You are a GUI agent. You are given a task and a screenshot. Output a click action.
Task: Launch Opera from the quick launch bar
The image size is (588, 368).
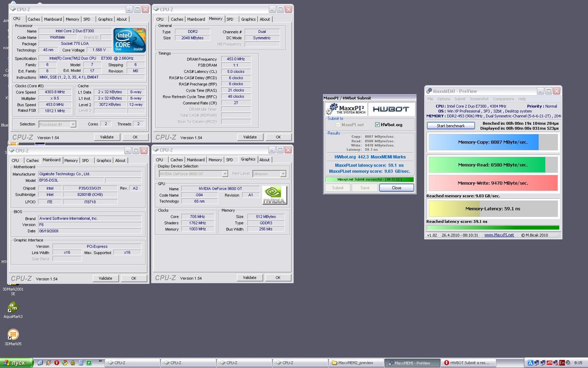(57, 362)
